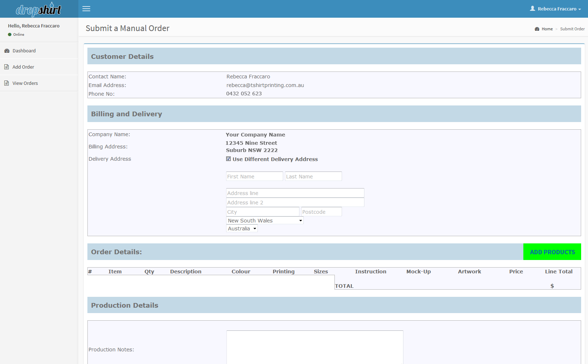Toggle Use Different Delivery Address checkbox
This screenshot has width=588, height=364.
point(228,159)
